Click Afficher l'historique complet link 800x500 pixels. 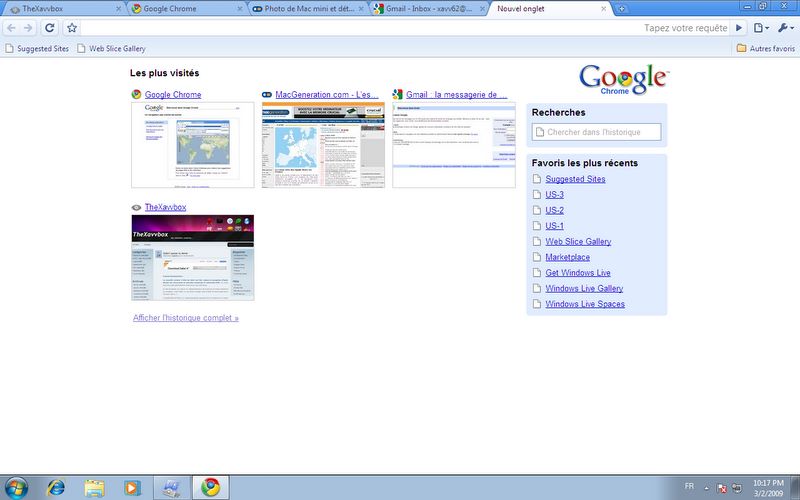coord(186,318)
